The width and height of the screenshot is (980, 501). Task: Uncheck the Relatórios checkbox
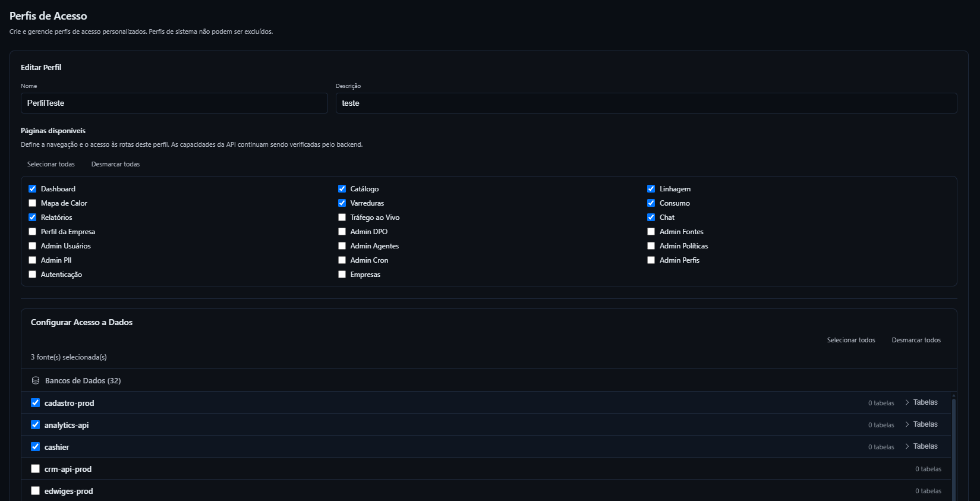tap(33, 218)
